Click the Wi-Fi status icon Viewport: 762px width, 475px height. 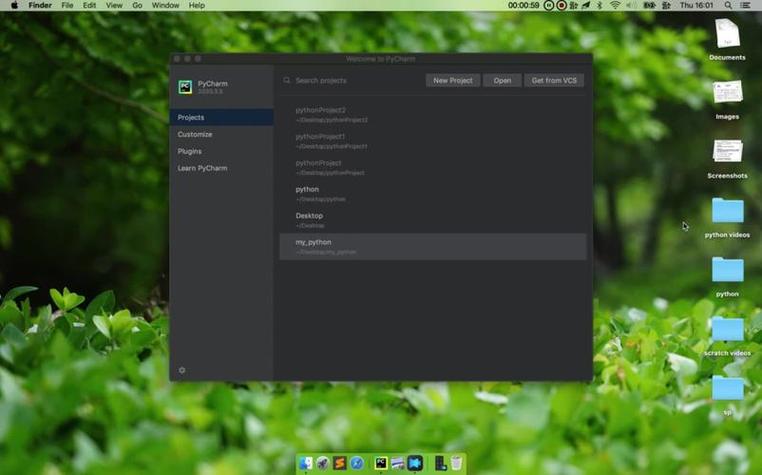tap(615, 5)
